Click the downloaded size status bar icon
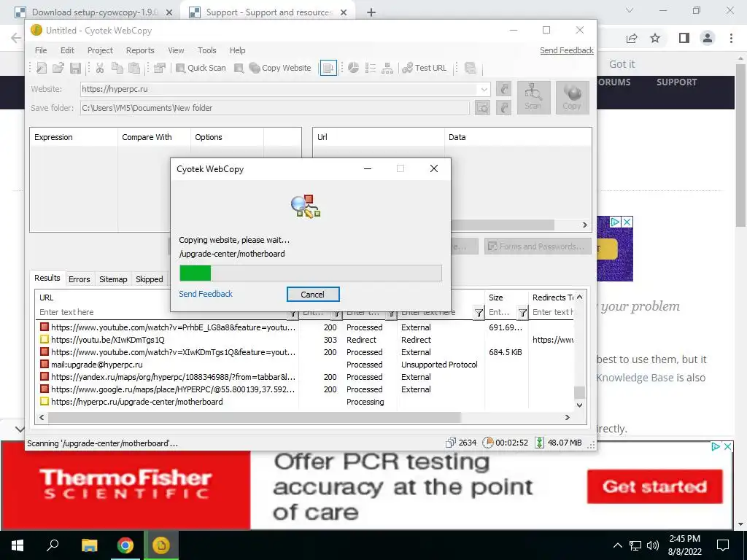The image size is (747, 560). pos(539,443)
